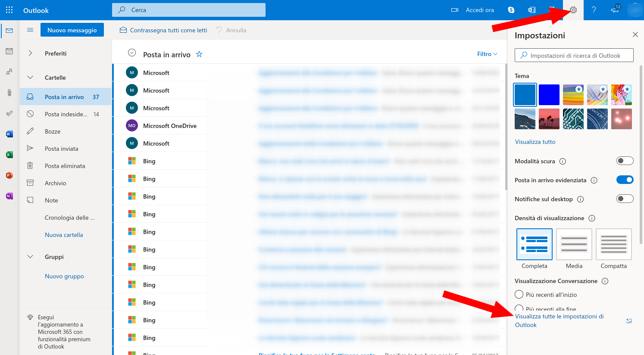Screen dimensions: 644x355
Task: Click the settings gear icon
Action: [x=573, y=10]
